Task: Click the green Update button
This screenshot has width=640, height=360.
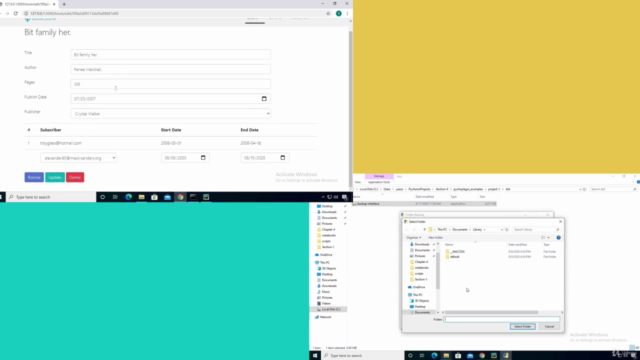Action: tap(55, 177)
